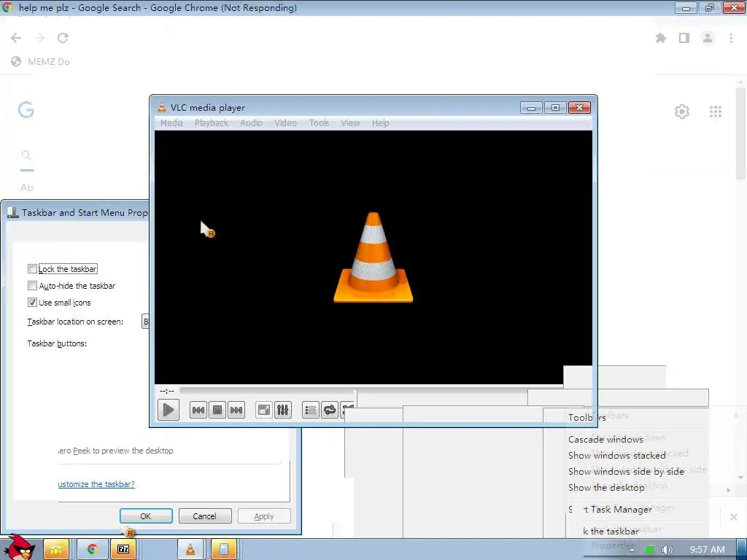Click the Taskbar location on screen label

[x=75, y=322]
